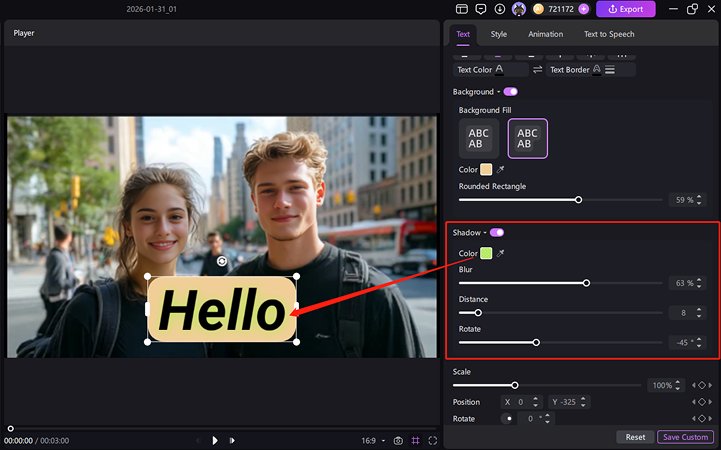Screen dimensions: 721x450
Task: Open the Animation tab
Action: point(545,34)
